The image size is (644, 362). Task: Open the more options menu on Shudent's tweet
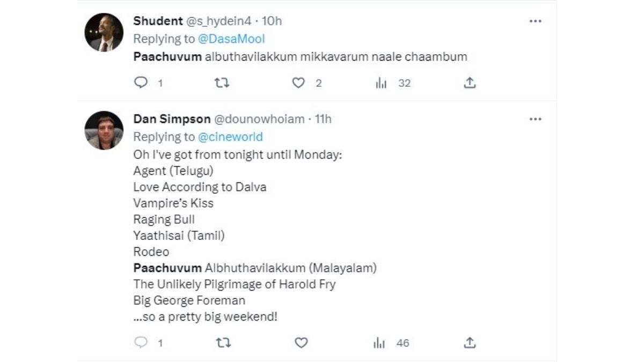pyautogui.click(x=535, y=20)
